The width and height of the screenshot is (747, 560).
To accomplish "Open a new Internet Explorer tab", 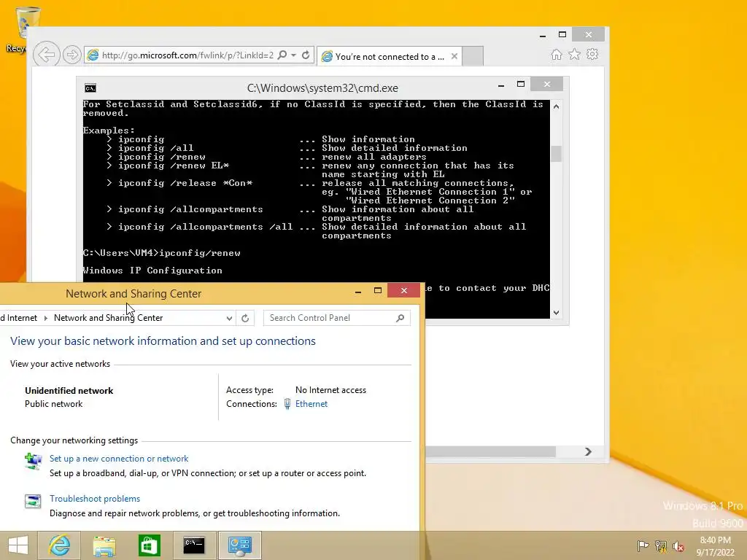I will pos(473,56).
